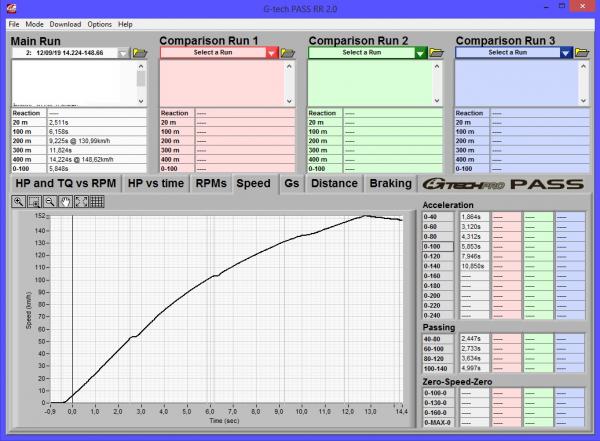Click the 300 m value 11,824s cell
The width and height of the screenshot is (600, 441).
click(x=97, y=150)
